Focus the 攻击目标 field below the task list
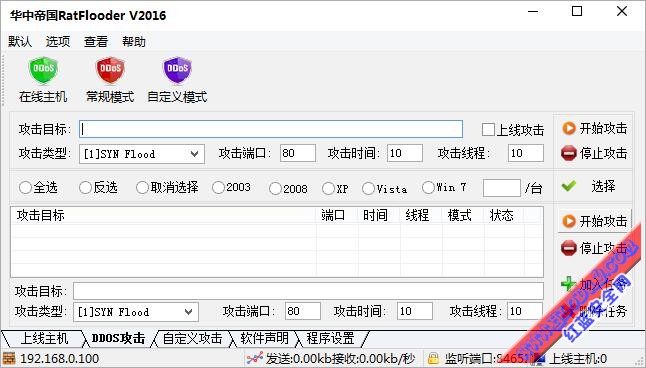 tap(308, 291)
